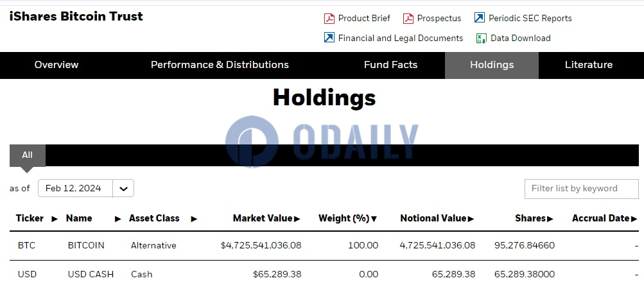This screenshot has width=644, height=285.
Task: Click the Product Brief PDF icon
Action: point(329,19)
